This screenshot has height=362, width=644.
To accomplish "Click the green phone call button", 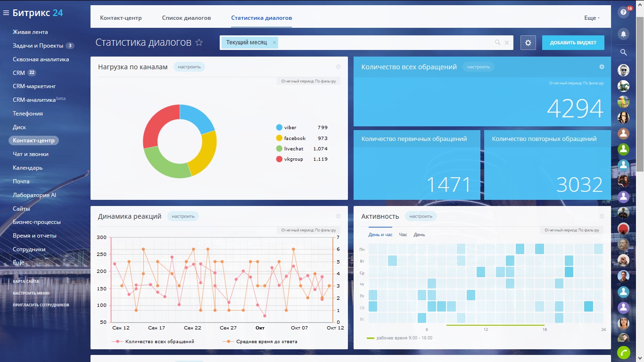I will [623, 353].
